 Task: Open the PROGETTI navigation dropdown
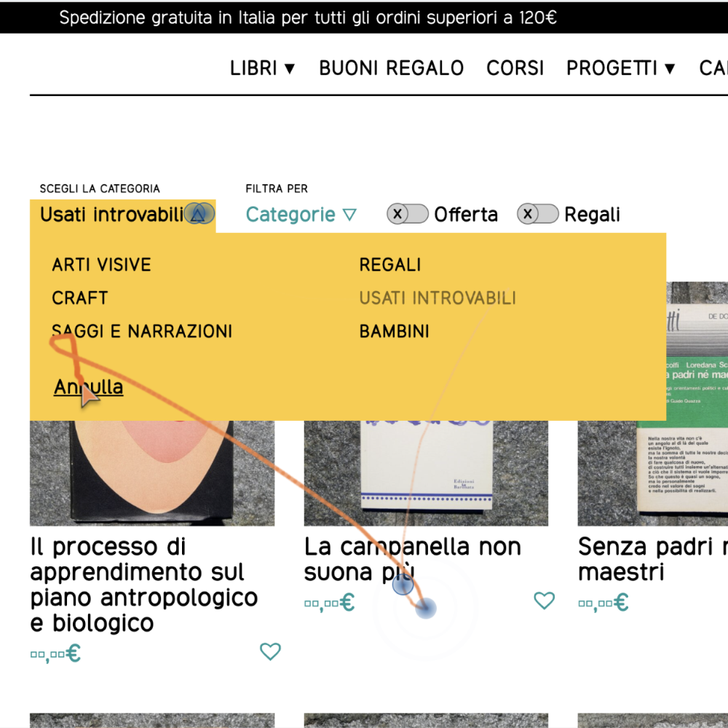(620, 68)
